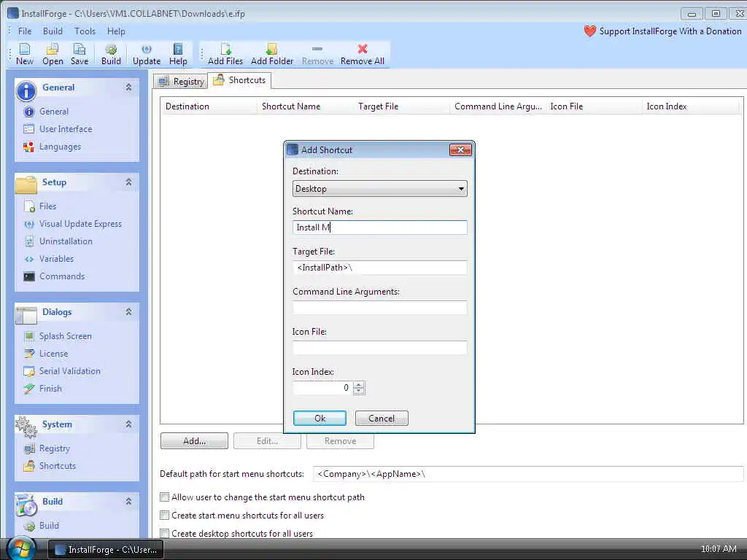This screenshot has height=560, width=747.
Task: Save the project using the Save icon
Action: tap(79, 54)
